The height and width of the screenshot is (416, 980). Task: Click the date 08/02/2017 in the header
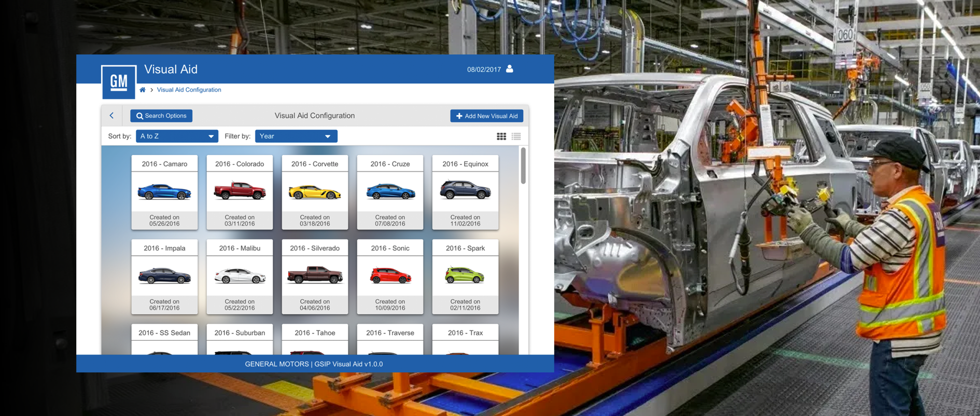click(484, 70)
